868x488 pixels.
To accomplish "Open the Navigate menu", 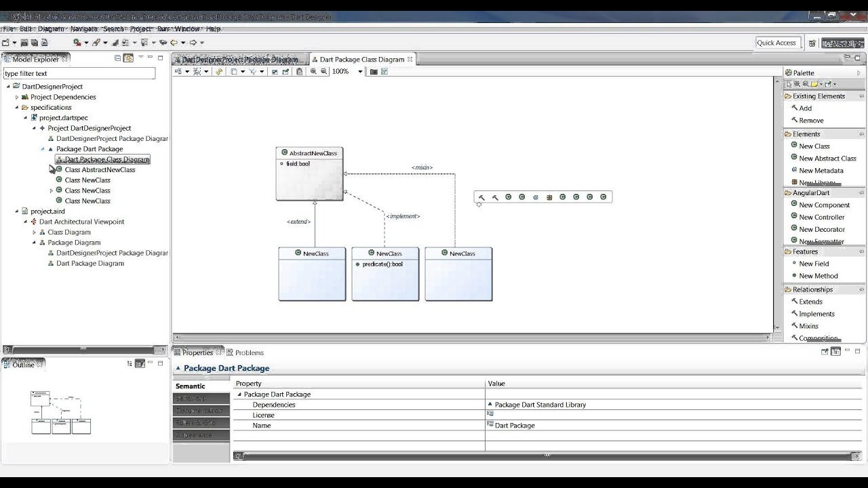I will pyautogui.click(x=84, y=29).
